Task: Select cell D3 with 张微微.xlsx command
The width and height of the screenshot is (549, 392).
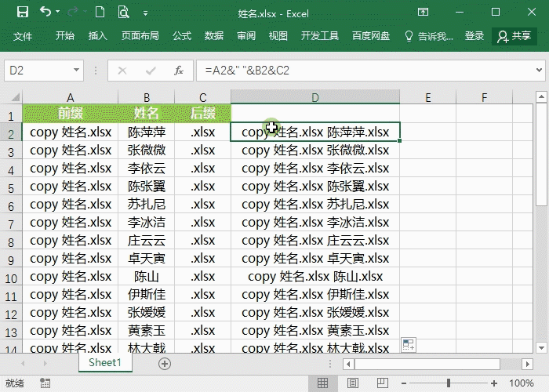Action: (x=315, y=151)
